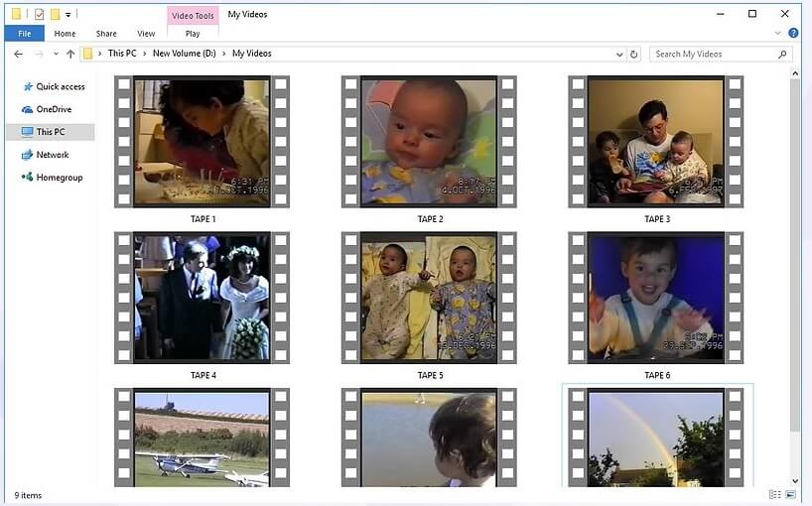
Task: Open the File menu
Action: (x=24, y=33)
